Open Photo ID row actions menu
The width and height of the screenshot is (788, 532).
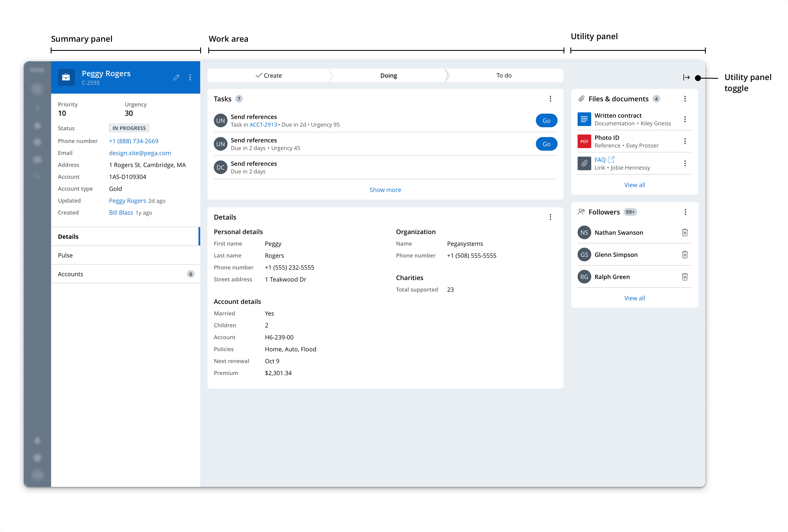tap(685, 141)
